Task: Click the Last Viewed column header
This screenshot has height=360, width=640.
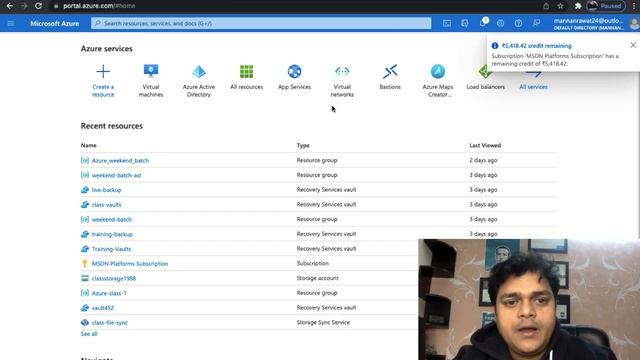Action: (x=485, y=145)
